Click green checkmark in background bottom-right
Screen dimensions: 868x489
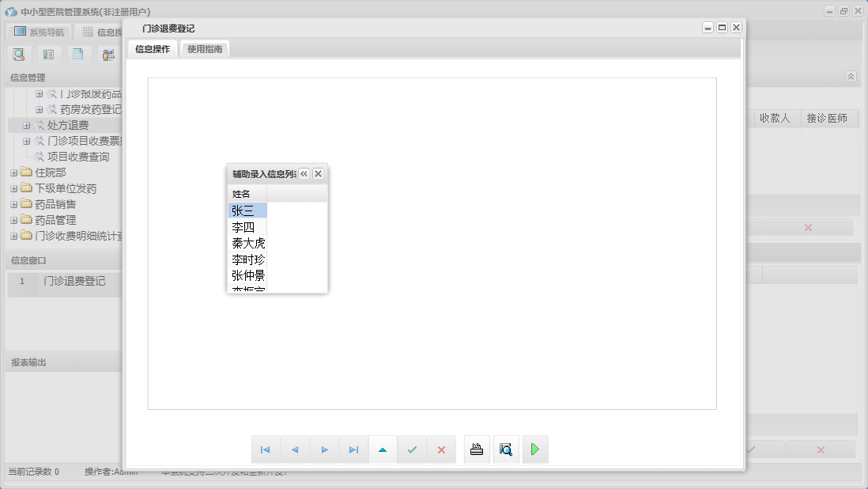point(751,449)
